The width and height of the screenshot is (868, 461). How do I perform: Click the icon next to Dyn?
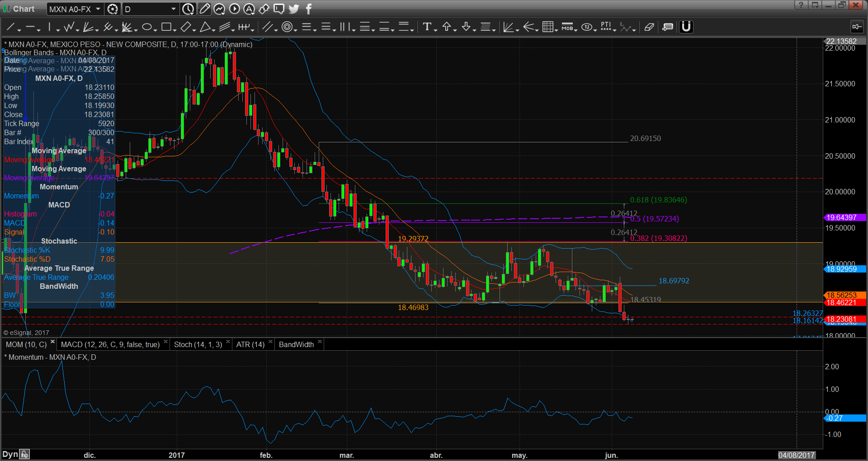pyautogui.click(x=25, y=454)
